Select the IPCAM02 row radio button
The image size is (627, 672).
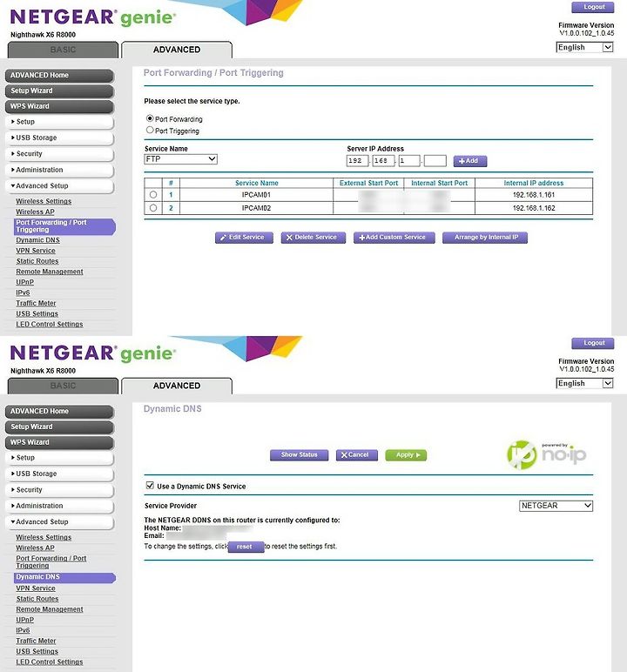[153, 208]
